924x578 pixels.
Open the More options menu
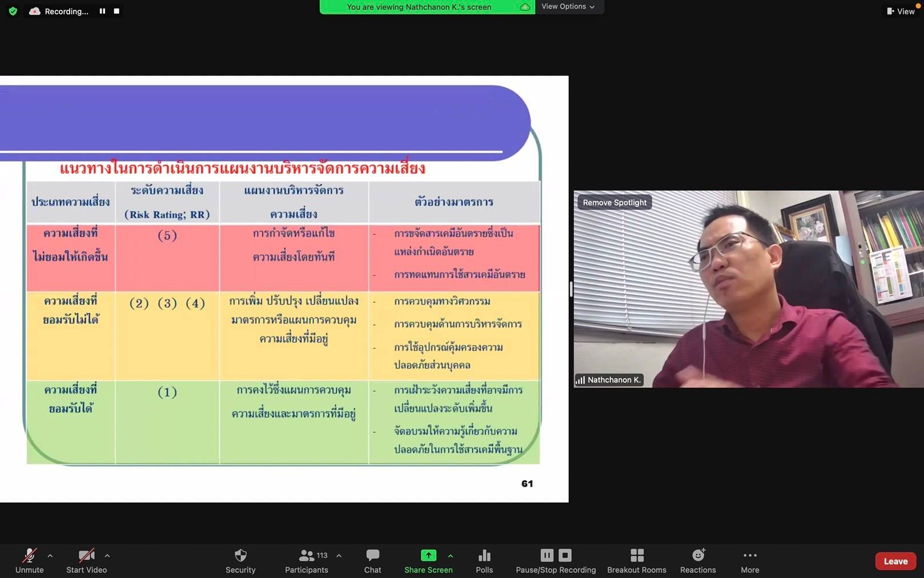click(x=750, y=555)
